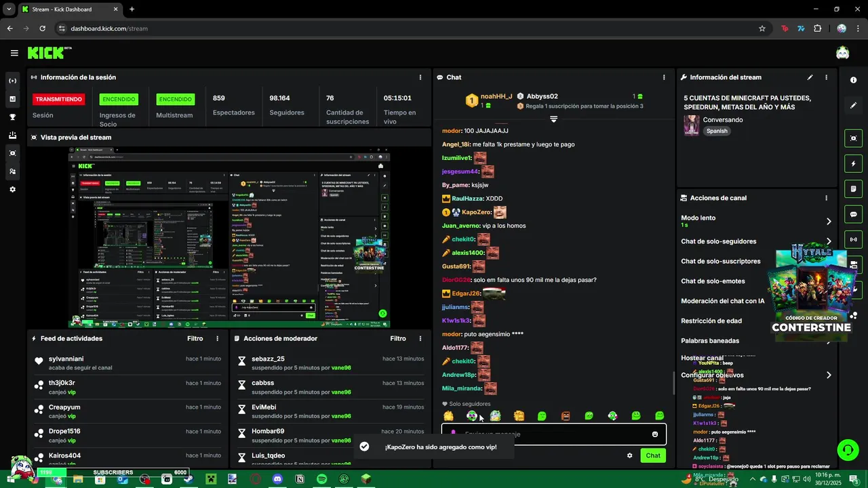The height and width of the screenshot is (488, 868).
Task: Select Moderación del chat con IA
Action: click(x=723, y=301)
